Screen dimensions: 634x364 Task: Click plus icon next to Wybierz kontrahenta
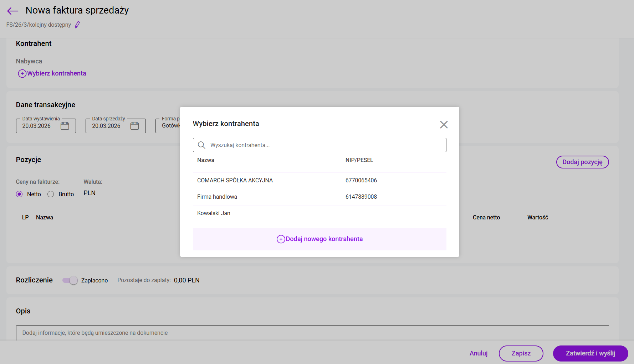click(x=22, y=73)
